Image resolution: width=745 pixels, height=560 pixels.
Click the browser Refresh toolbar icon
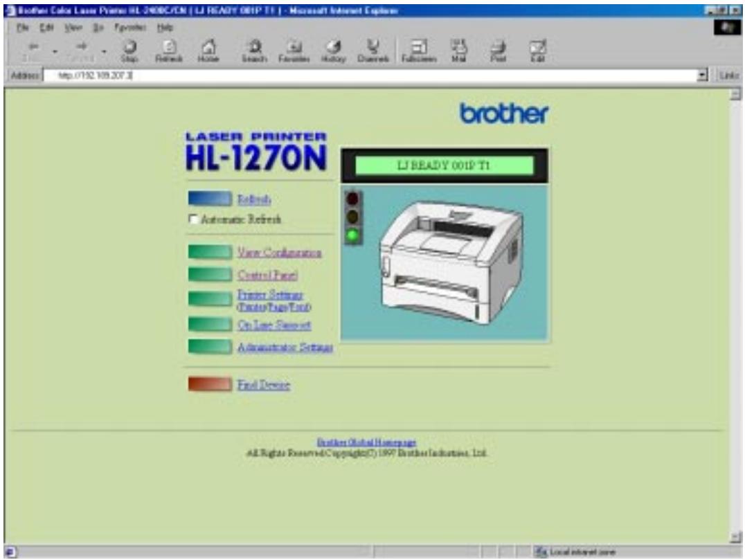(169, 51)
